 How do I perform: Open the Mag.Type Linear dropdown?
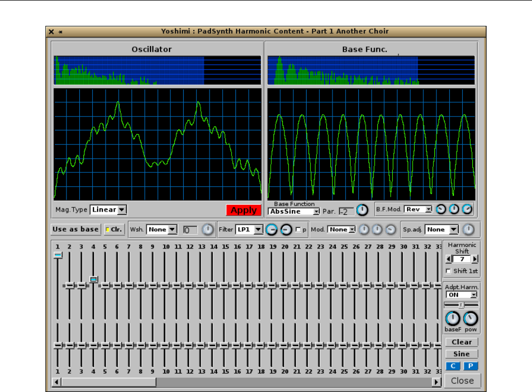[x=108, y=210]
